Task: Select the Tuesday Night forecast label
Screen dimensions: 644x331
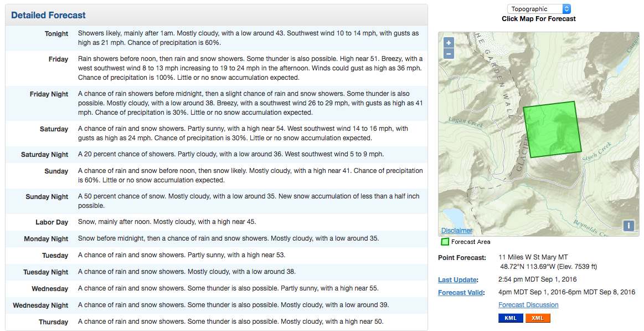Action: 45,272
